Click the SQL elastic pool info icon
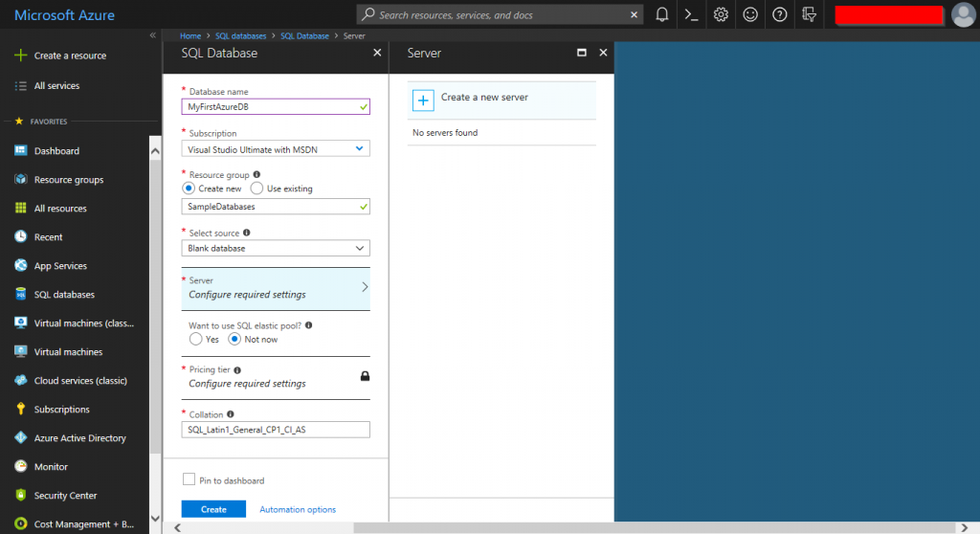This screenshot has width=980, height=534. coord(309,325)
